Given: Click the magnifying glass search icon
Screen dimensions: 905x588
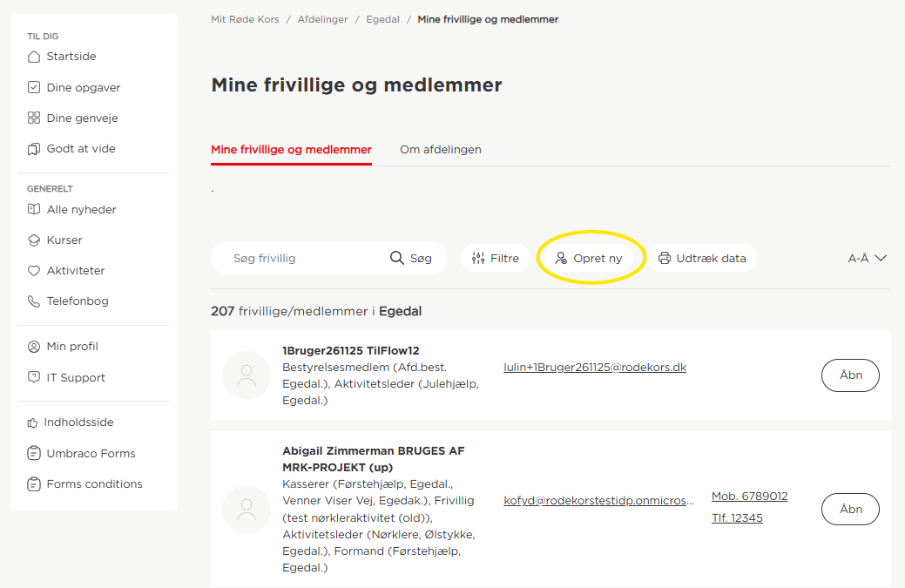Looking at the screenshot, I should 396,258.
